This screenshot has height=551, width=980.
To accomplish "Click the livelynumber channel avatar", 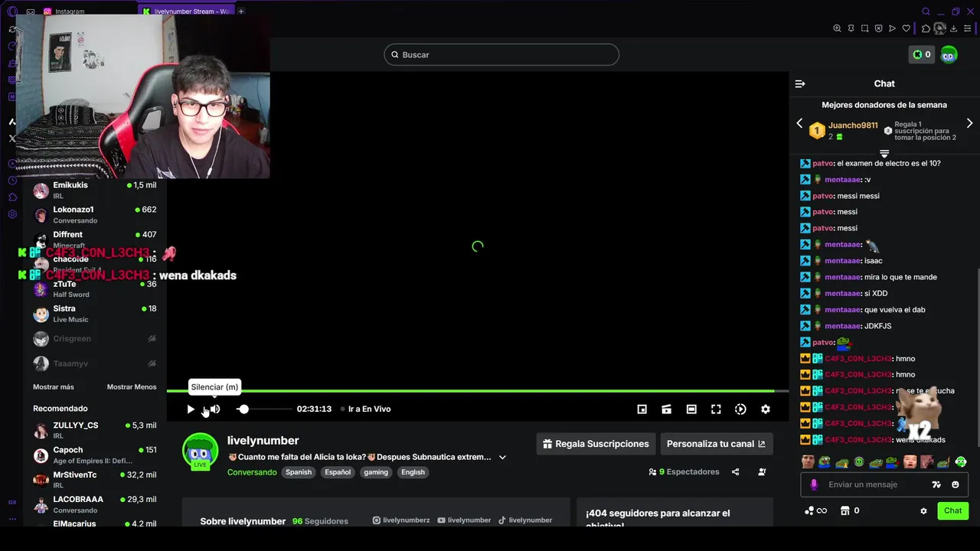I will tap(200, 450).
